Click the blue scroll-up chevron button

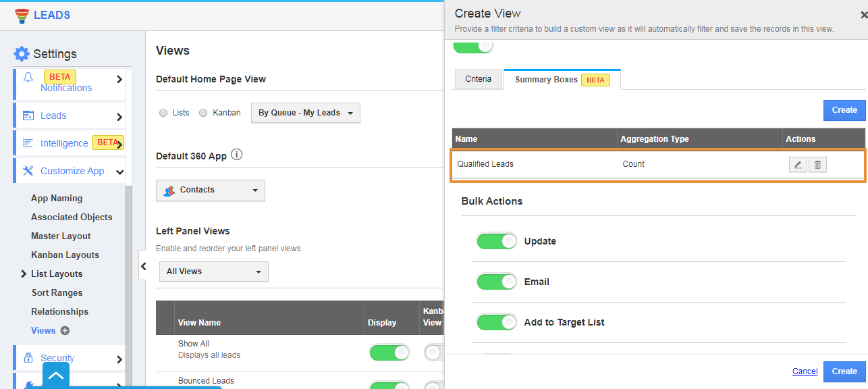56,375
